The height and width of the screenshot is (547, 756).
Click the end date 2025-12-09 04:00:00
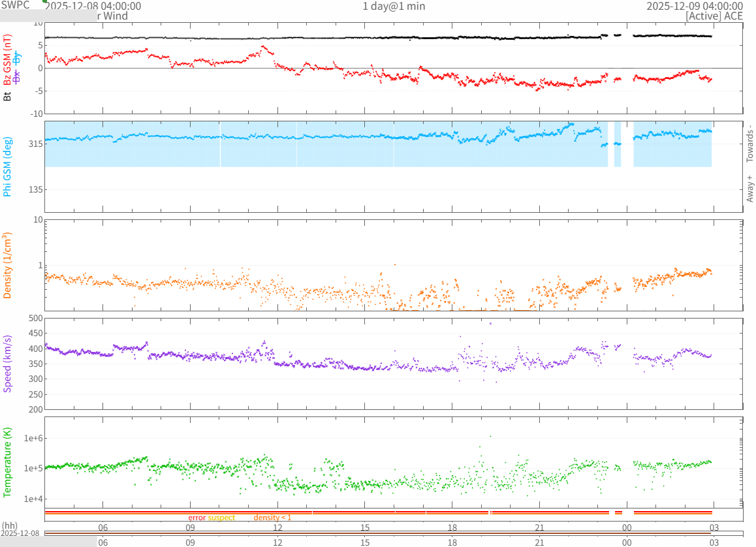[695, 7]
